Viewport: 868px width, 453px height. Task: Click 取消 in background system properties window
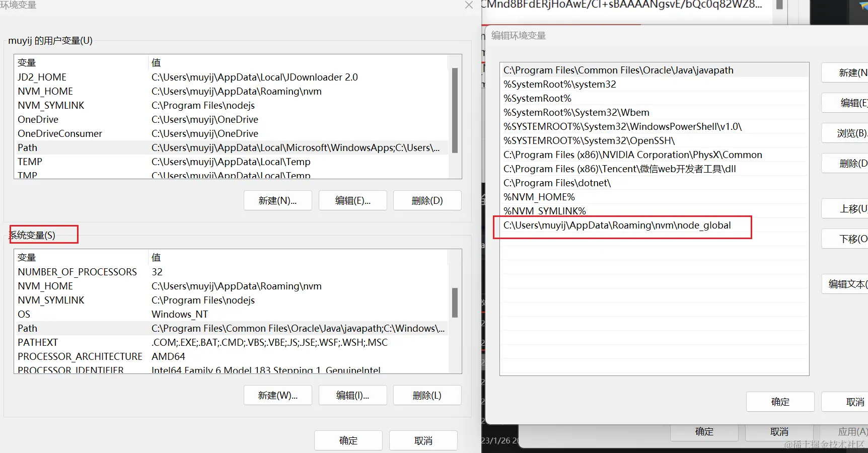pyautogui.click(x=779, y=432)
